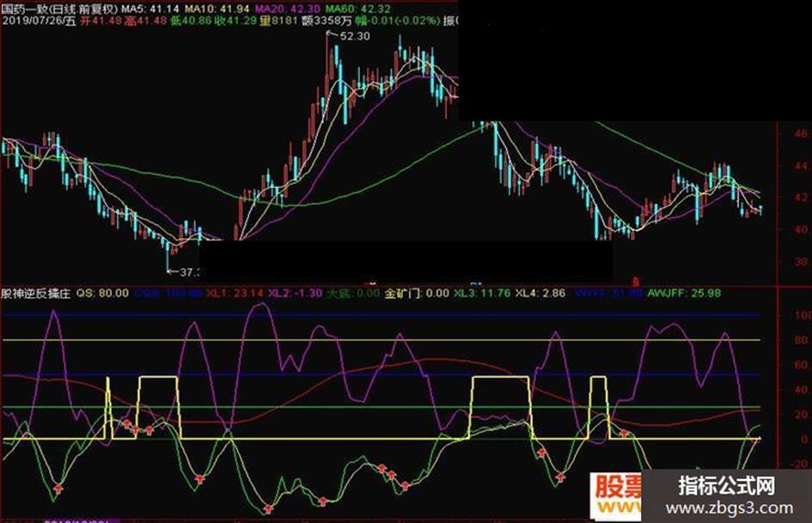Click the 20 tick on indicator axis
This screenshot has width=812, height=523.
point(800,414)
